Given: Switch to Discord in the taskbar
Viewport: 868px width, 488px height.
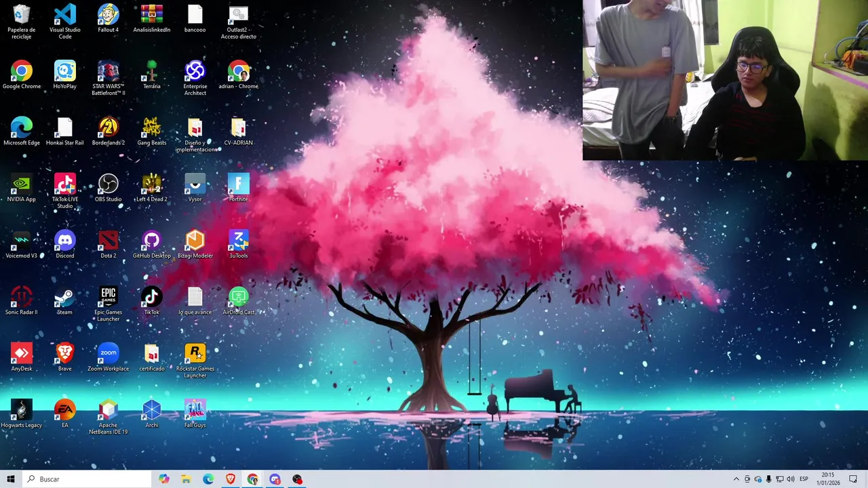Looking at the screenshot, I should (x=275, y=479).
